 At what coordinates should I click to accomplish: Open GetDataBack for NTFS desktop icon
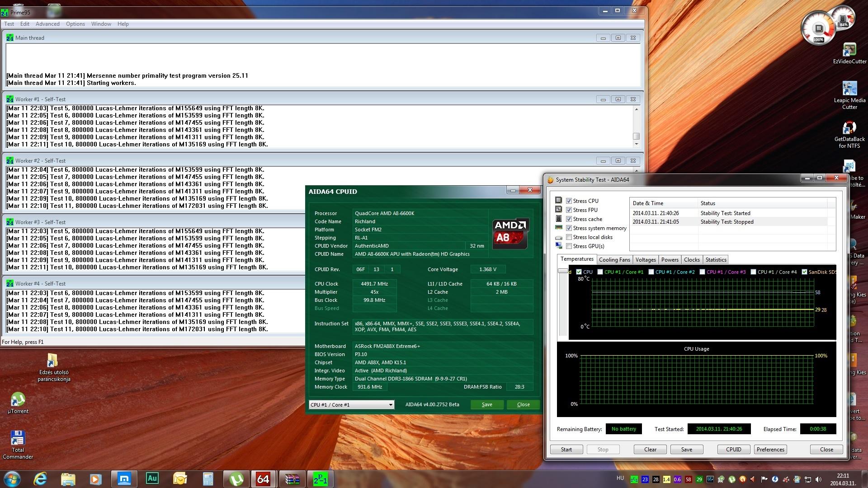(x=849, y=135)
